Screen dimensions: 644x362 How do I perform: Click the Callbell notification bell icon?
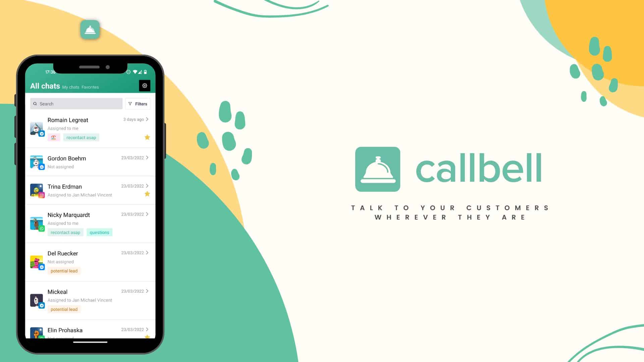(90, 29)
